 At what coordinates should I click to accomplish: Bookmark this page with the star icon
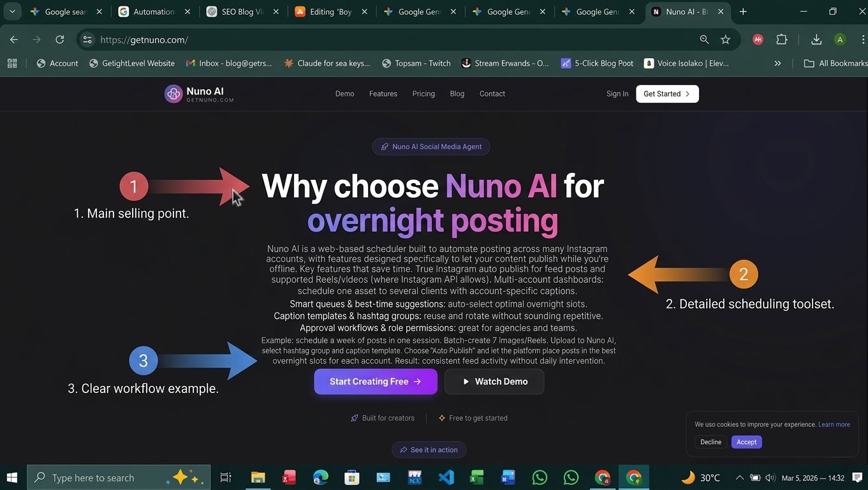click(x=725, y=40)
